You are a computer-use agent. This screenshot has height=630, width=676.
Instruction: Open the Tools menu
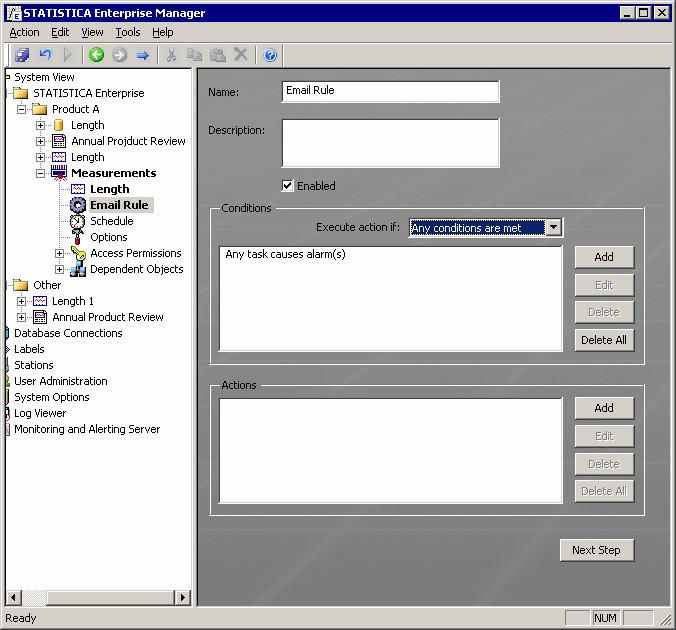[x=128, y=32]
